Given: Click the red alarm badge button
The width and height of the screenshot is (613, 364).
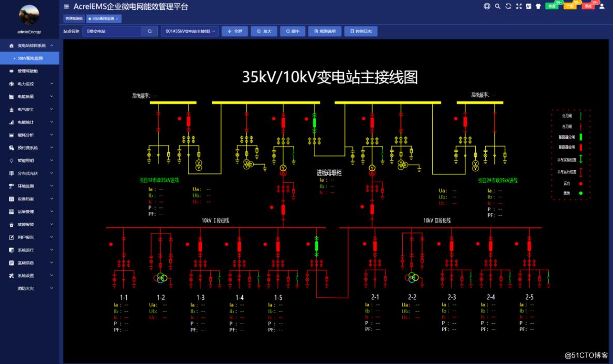Looking at the screenshot, I should point(588,6).
